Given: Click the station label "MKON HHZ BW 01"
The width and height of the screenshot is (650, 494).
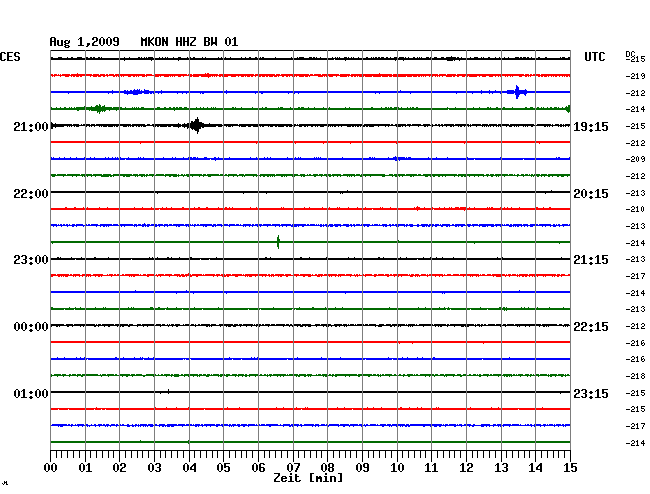Looking at the screenshot, I should click(x=189, y=42).
